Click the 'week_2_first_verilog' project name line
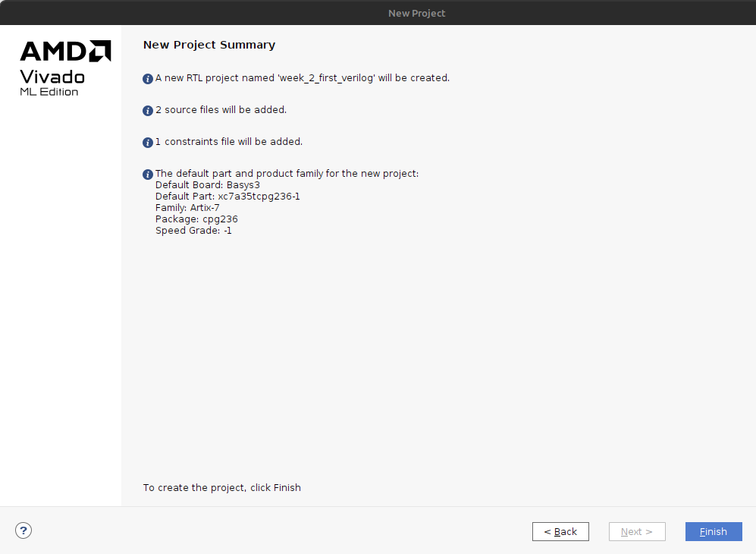Image resolution: width=756 pixels, height=554 pixels. click(302, 78)
